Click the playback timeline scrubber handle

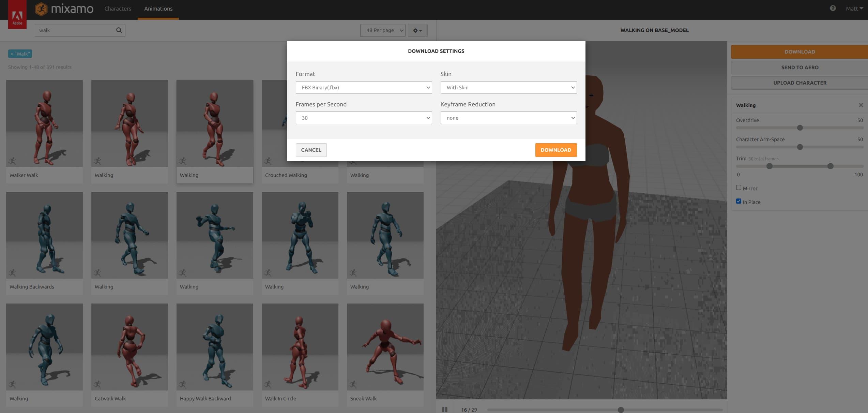point(621,410)
